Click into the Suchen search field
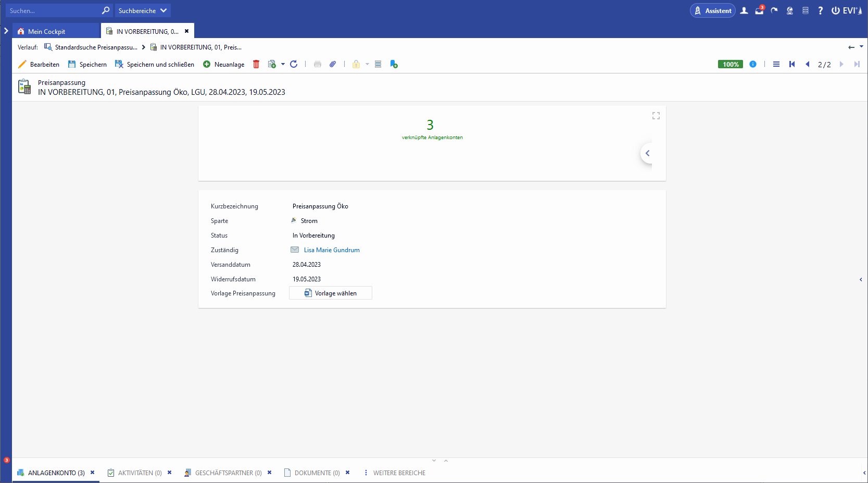The image size is (868, 483). click(52, 10)
